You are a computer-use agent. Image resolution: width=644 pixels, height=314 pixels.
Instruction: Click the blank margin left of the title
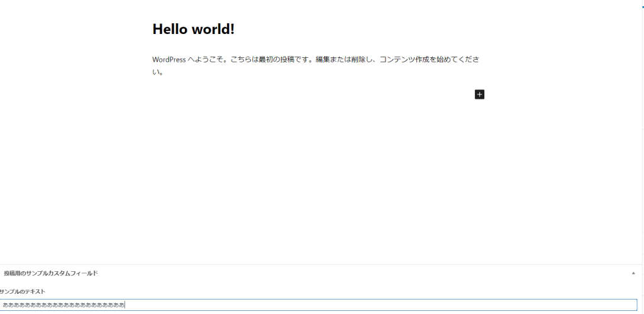point(75,29)
